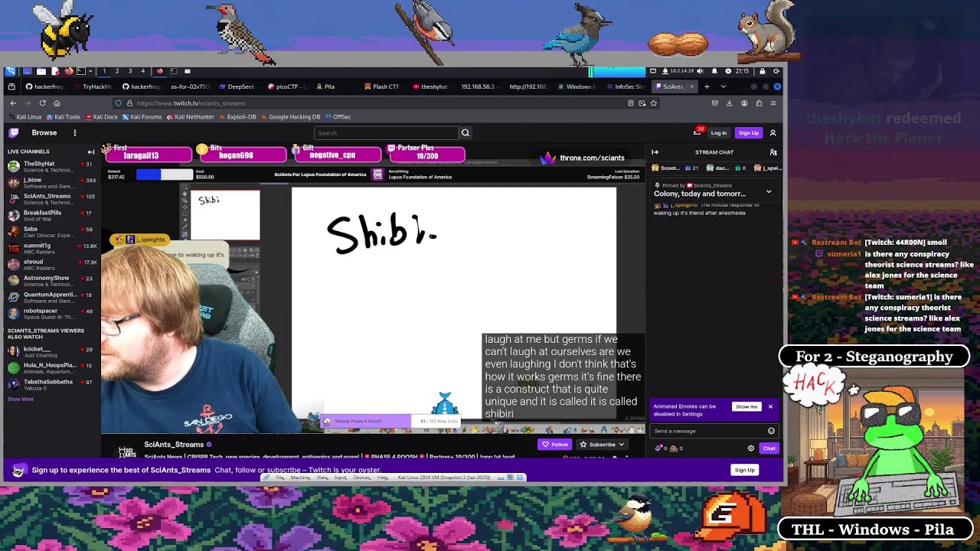
Task: Switch to the DeepSeek browser tab
Action: pos(237,86)
